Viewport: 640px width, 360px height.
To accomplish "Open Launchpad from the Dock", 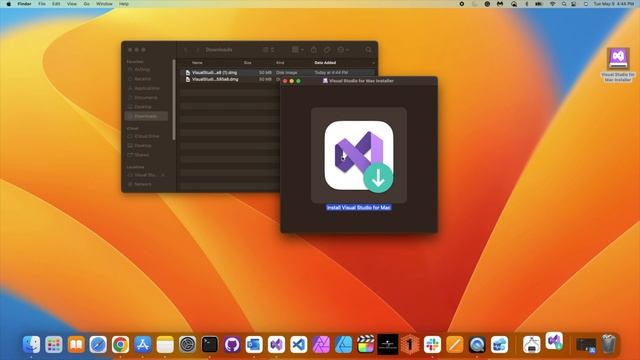I will [53, 344].
